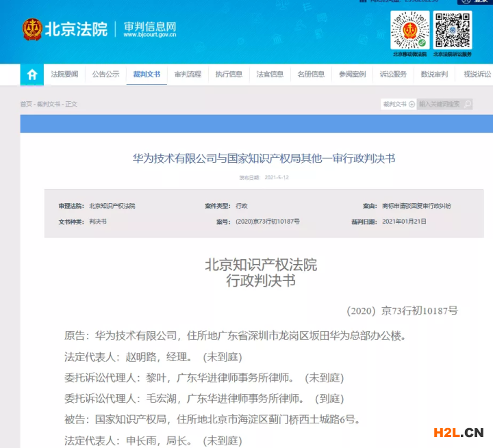Click the heading 行政判决书
The image size is (493, 448).
[x=261, y=281]
